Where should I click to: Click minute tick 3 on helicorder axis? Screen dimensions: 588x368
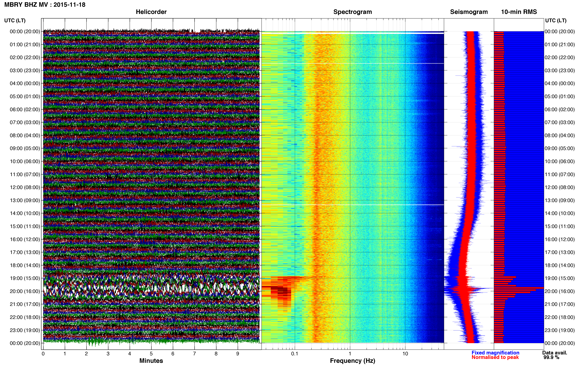click(108, 354)
